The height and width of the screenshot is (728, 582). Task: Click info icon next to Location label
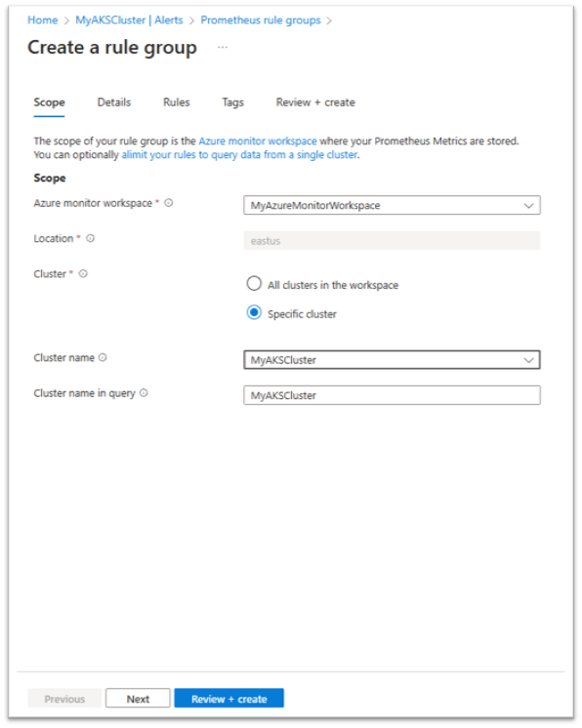[90, 238]
